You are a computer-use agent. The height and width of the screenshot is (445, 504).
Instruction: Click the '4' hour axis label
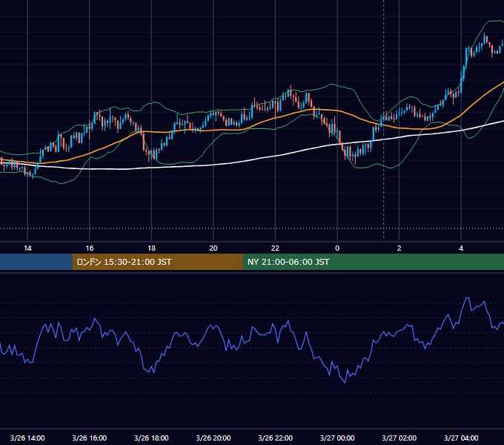[x=461, y=248]
